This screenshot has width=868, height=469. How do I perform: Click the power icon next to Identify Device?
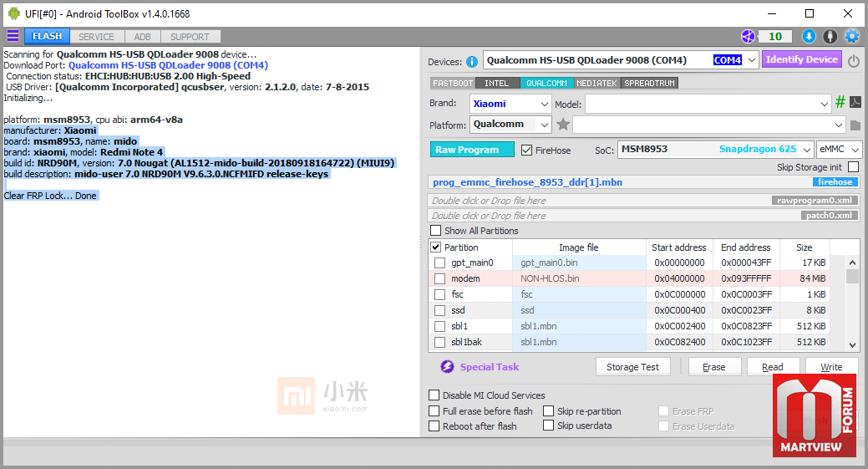(x=854, y=61)
